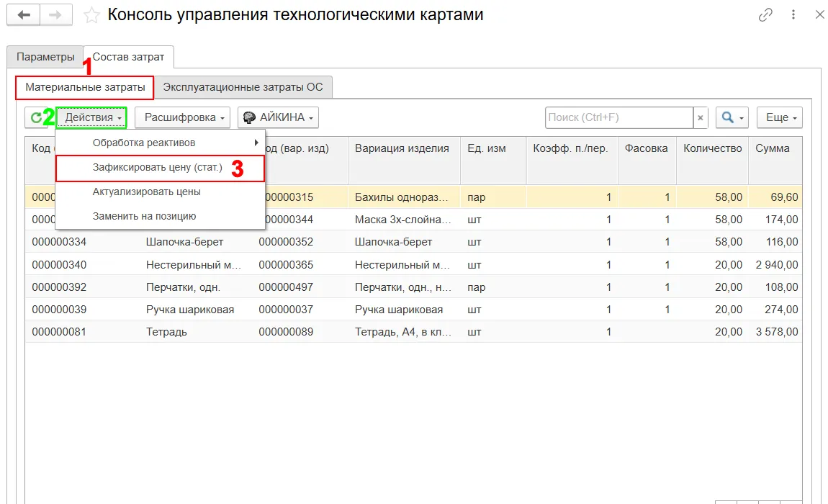This screenshot has width=828, height=504.
Task: Switch to the Состав затрат tab
Action: (128, 57)
